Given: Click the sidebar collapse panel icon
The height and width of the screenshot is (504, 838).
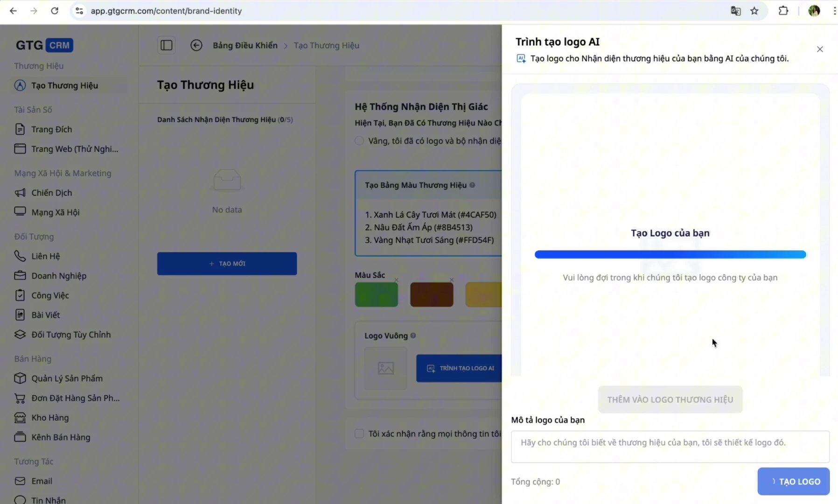Looking at the screenshot, I should [167, 45].
